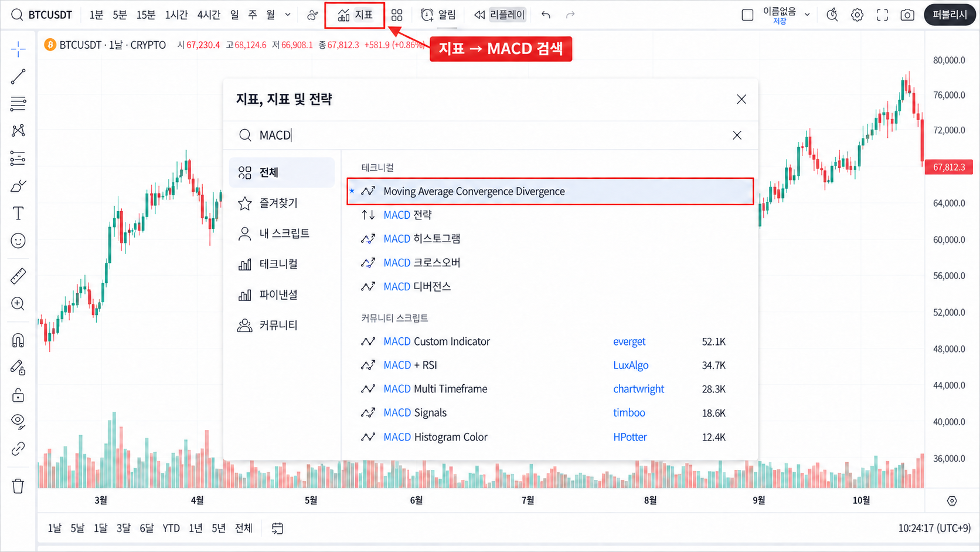Open chart settings gear icon
Viewport: 980px width, 552px height.
pyautogui.click(x=857, y=15)
